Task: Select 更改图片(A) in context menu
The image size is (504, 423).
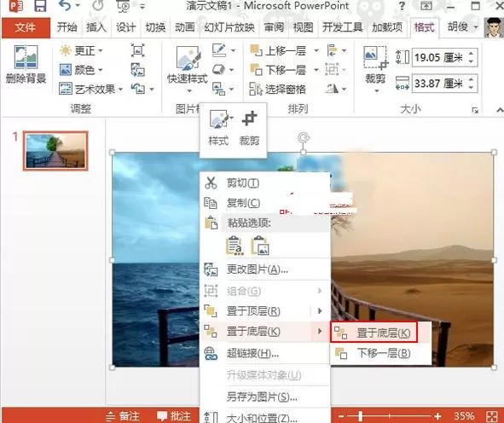Action: point(265,269)
